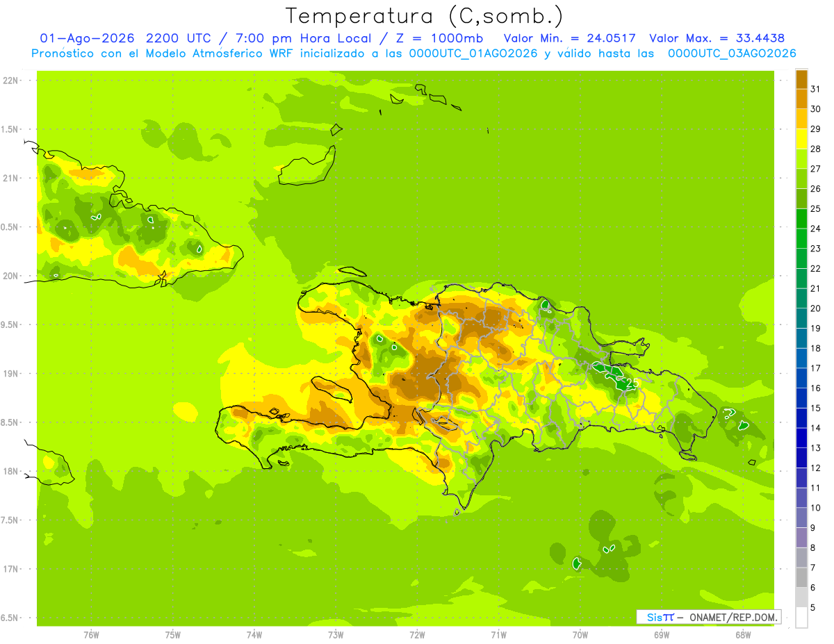Screen dimensions: 834x644
Task: Pick the navy swatch between 13 and 14
Action: tap(801, 438)
